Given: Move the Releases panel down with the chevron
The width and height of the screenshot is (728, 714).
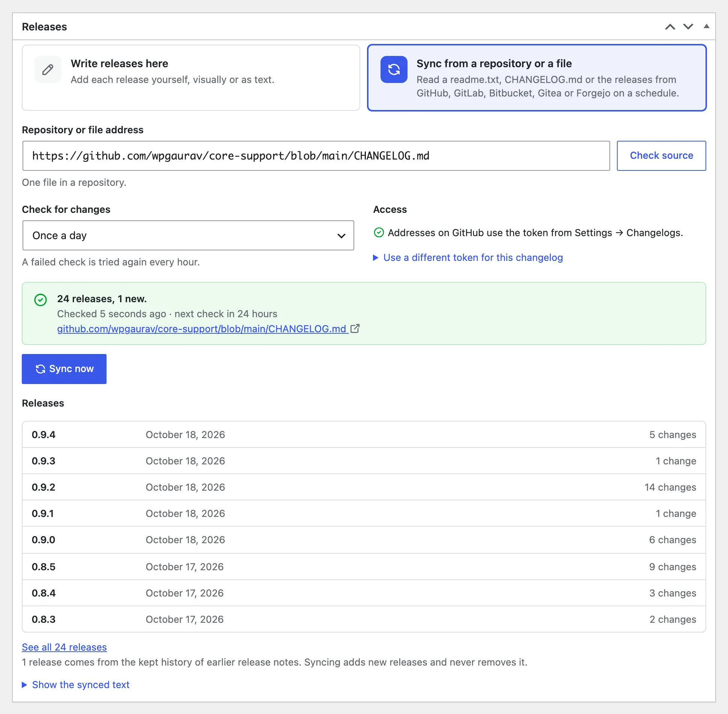Looking at the screenshot, I should pos(688,27).
